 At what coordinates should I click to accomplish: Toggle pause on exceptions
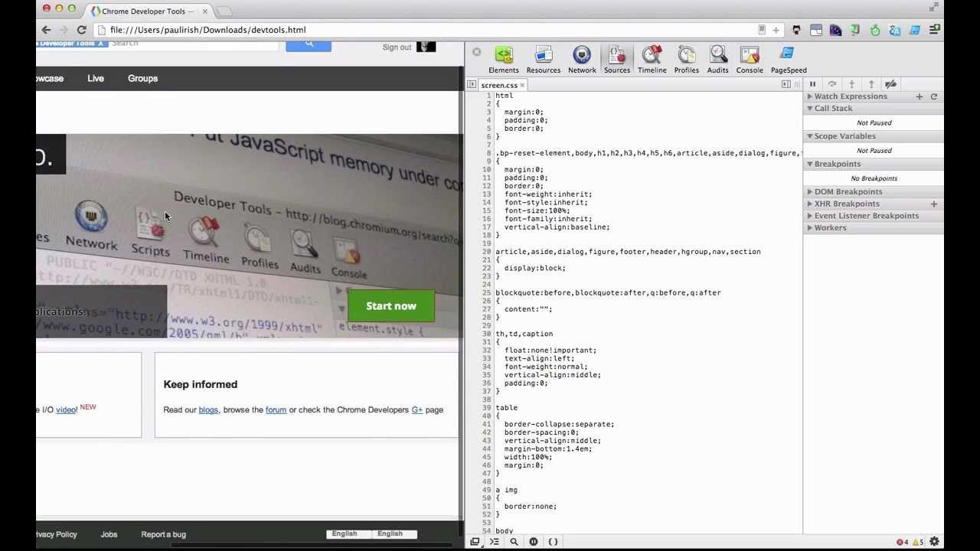click(534, 542)
